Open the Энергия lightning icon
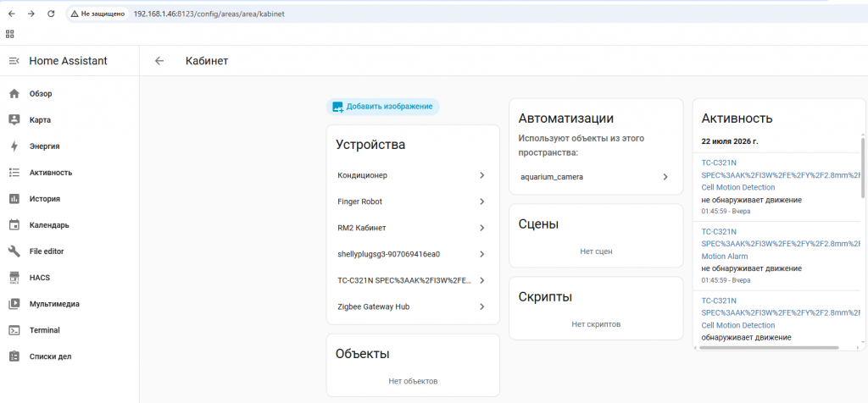The height and width of the screenshot is (403, 868). (14, 146)
